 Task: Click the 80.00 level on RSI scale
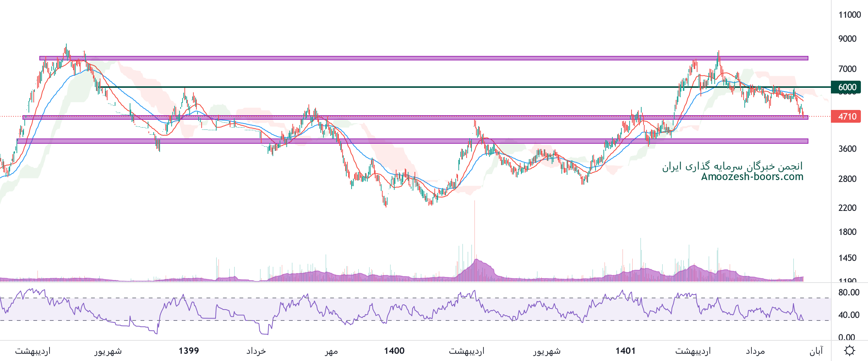click(x=849, y=292)
